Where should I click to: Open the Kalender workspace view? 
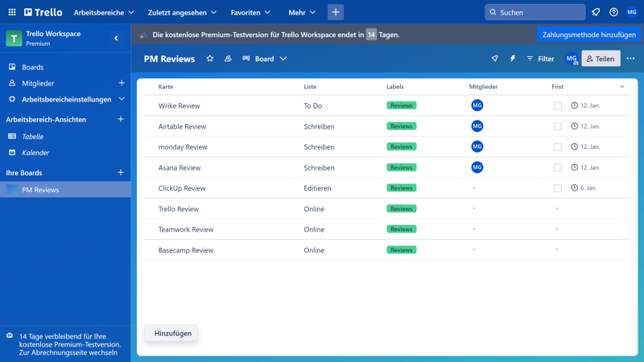pyautogui.click(x=35, y=153)
